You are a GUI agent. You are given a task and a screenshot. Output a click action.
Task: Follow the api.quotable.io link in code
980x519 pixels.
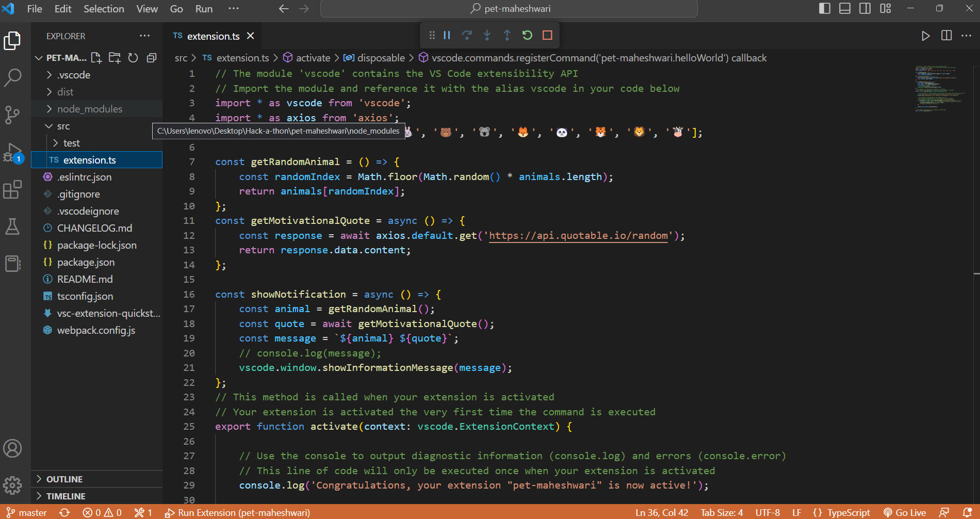point(578,235)
